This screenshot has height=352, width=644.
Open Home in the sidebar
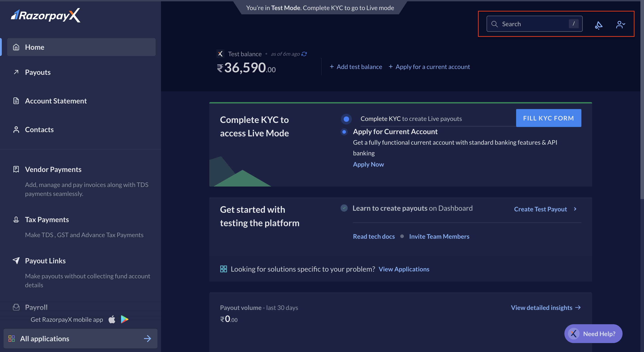pyautogui.click(x=81, y=47)
